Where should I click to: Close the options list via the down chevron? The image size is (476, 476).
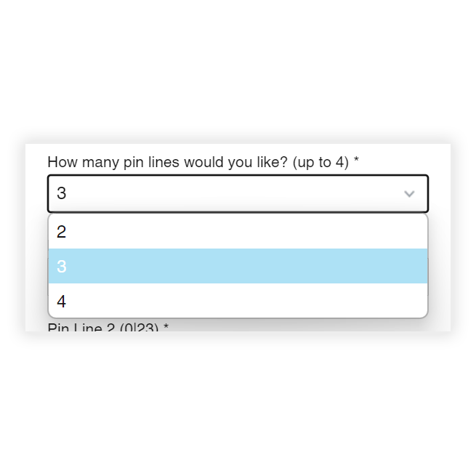click(x=409, y=194)
